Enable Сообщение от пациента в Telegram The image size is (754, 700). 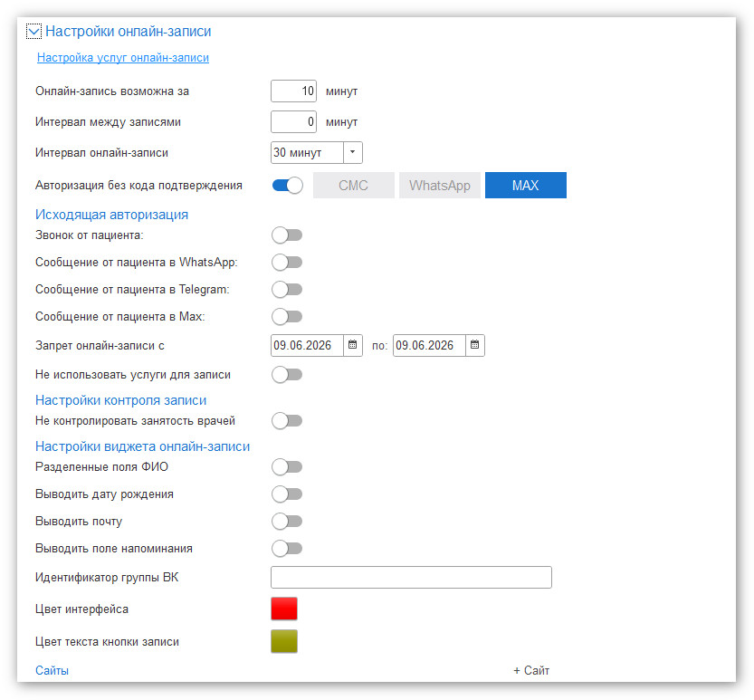pyautogui.click(x=287, y=290)
